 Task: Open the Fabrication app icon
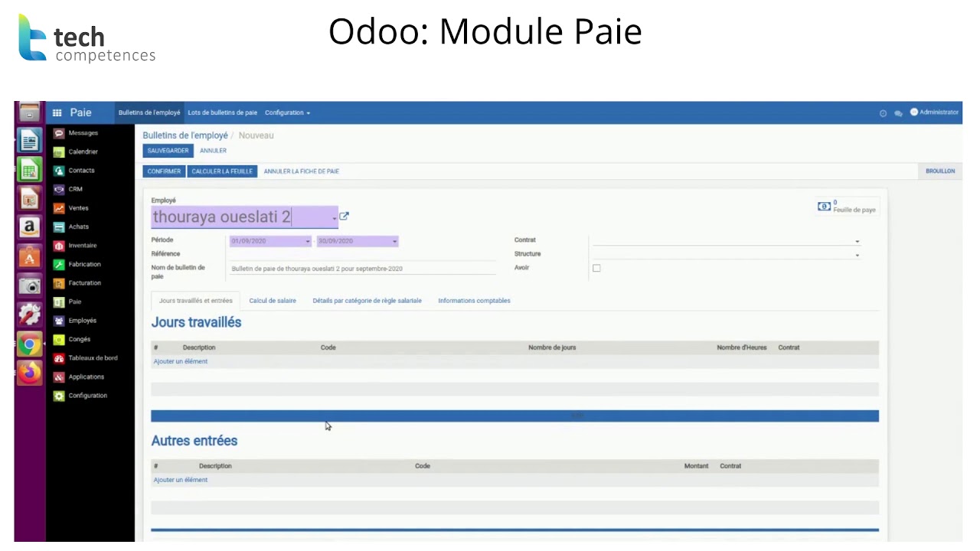[59, 264]
